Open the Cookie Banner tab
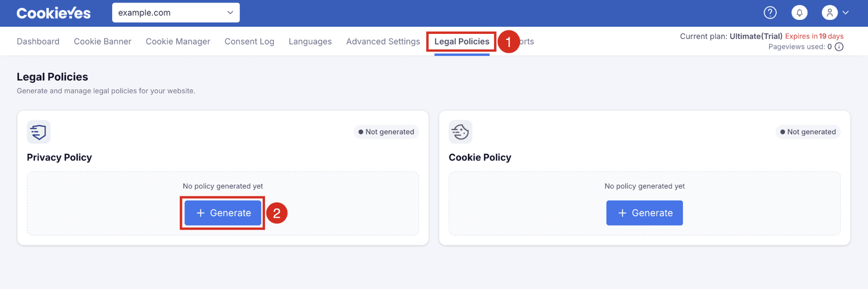 pyautogui.click(x=103, y=41)
